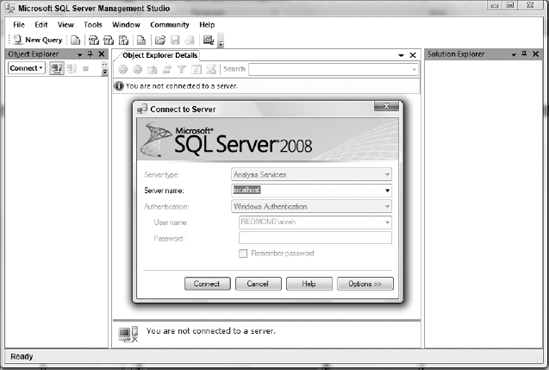Click the Open File folder icon
The height and width of the screenshot is (370, 549).
[x=160, y=40]
